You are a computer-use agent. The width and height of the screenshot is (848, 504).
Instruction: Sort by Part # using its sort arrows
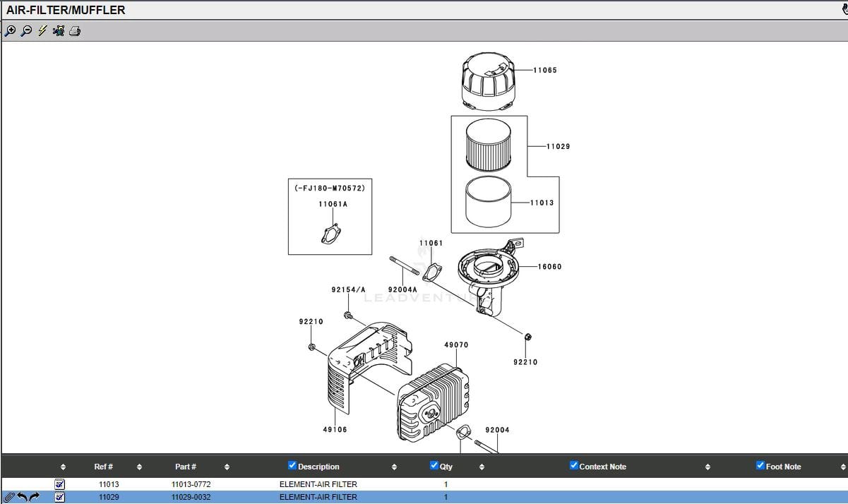click(x=227, y=467)
